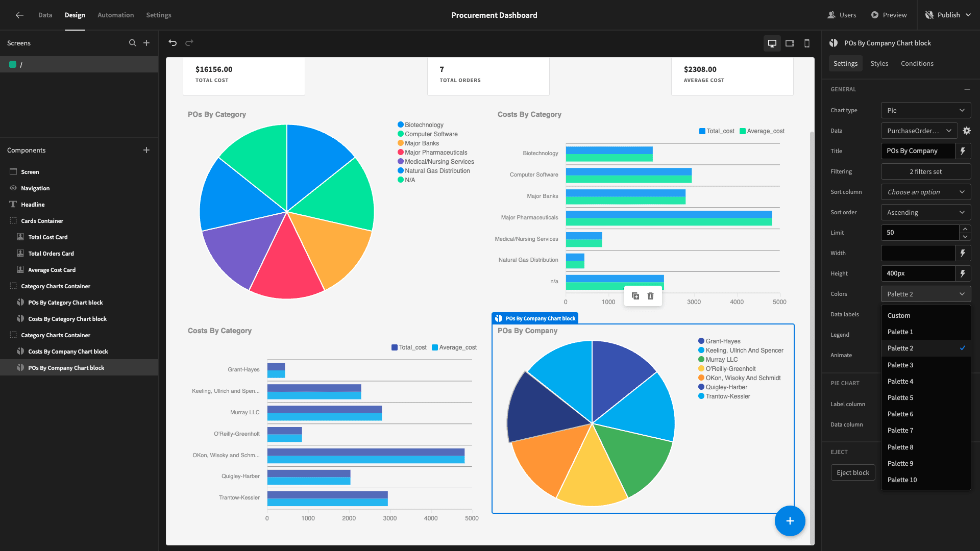
Task: Click the Eject block button
Action: [x=853, y=472]
